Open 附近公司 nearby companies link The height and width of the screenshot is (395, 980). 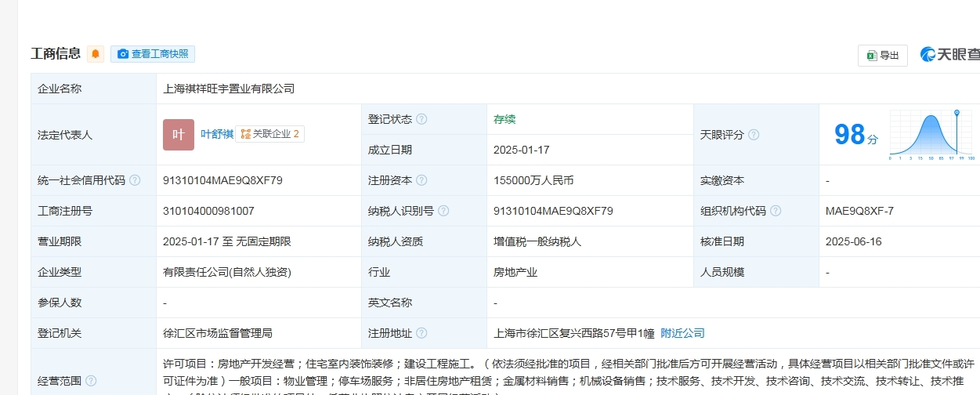(682, 333)
